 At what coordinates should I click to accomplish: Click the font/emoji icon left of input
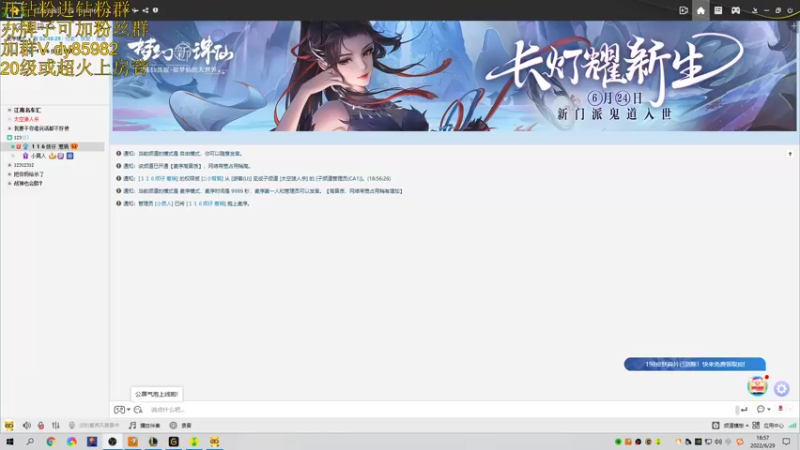point(138,410)
